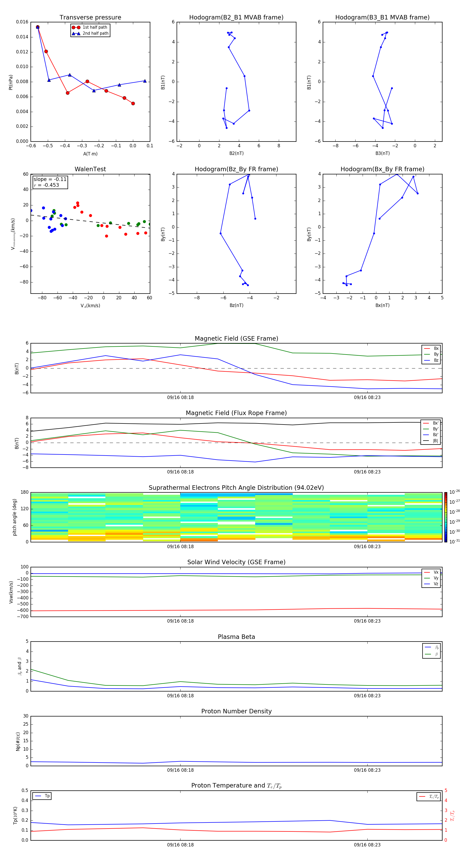Click the 'A(T·m)' x-axis label

(90, 154)
